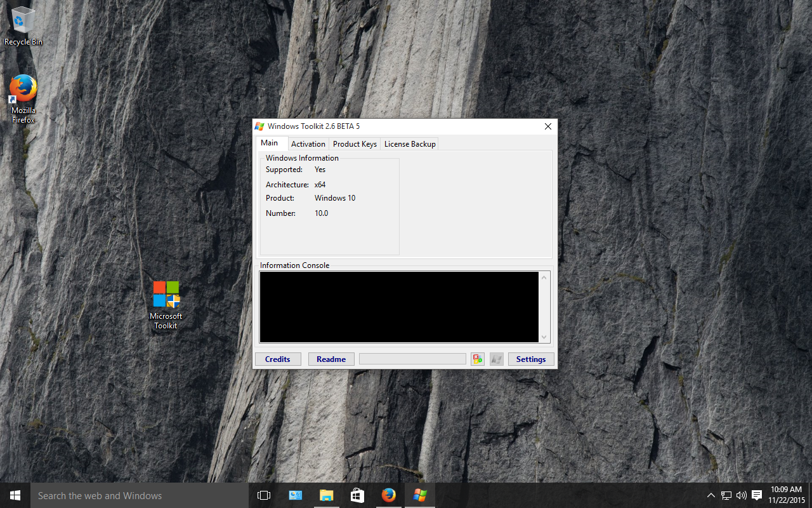This screenshot has height=508, width=812.
Task: Click the Settings button
Action: [531, 359]
